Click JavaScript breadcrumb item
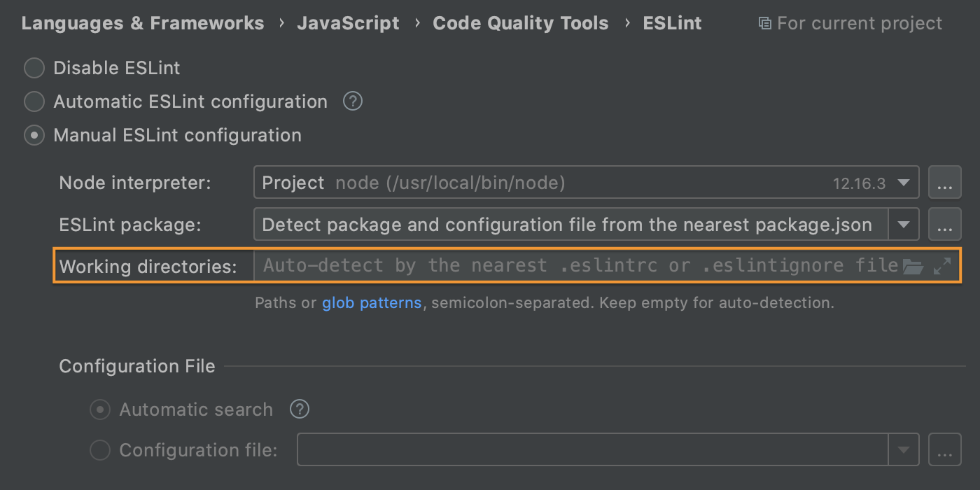The image size is (980, 490). click(349, 23)
